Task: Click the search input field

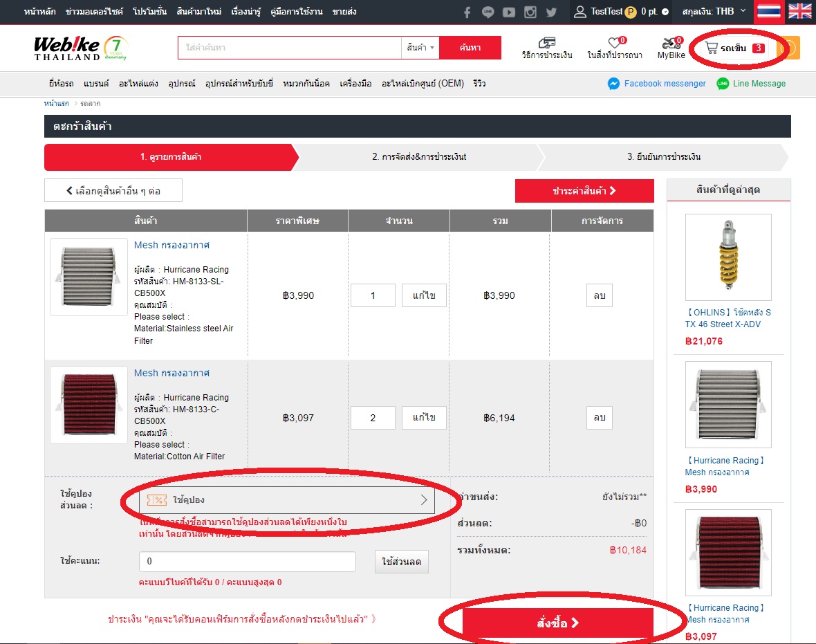Action: coord(290,47)
